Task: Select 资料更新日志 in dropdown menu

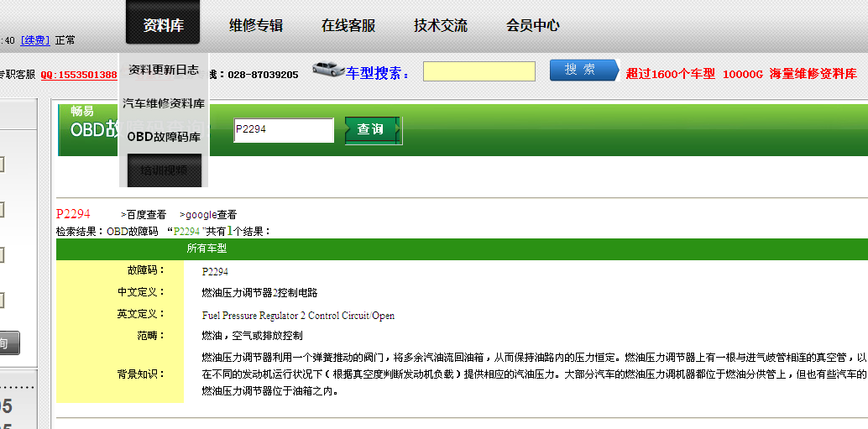Action: tap(164, 70)
